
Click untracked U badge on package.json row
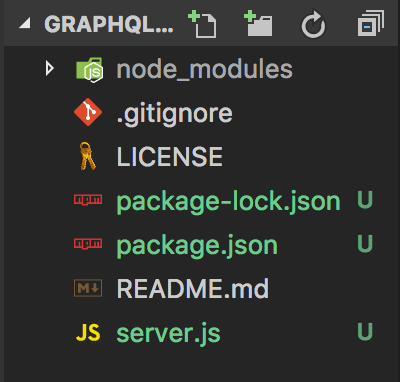[365, 244]
